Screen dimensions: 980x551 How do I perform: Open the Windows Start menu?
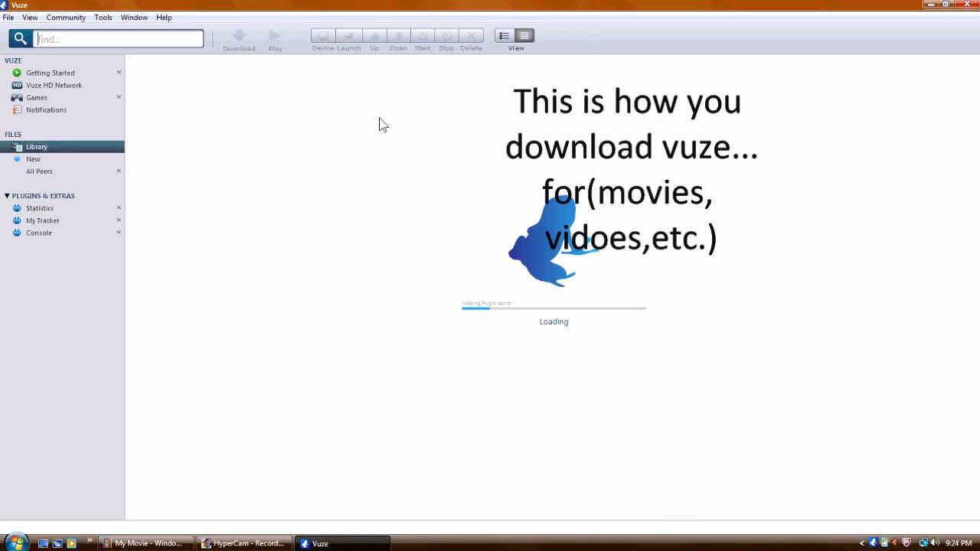(x=15, y=543)
